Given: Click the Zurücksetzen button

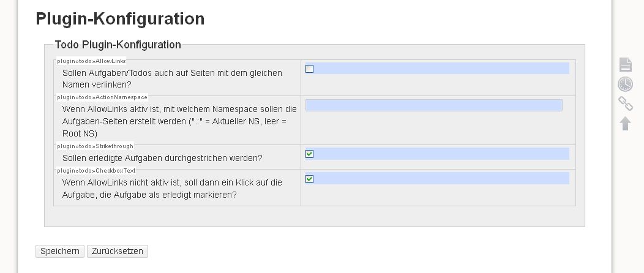Looking at the screenshot, I should pos(118,251).
